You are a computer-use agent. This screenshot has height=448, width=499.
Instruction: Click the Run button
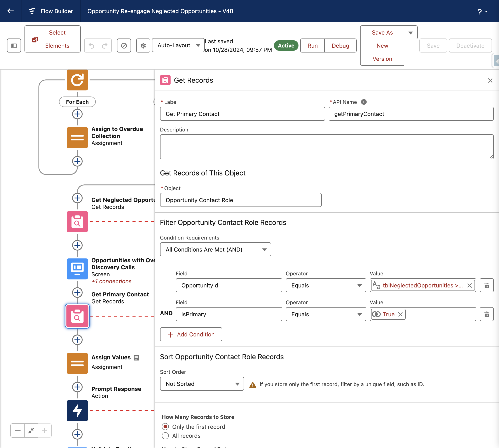click(312, 45)
